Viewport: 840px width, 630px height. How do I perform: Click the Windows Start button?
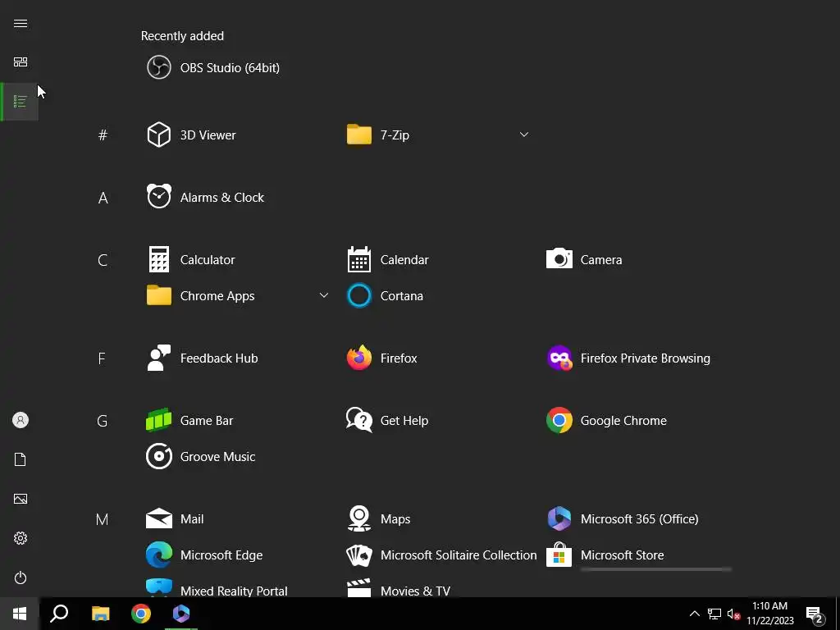[20, 614]
